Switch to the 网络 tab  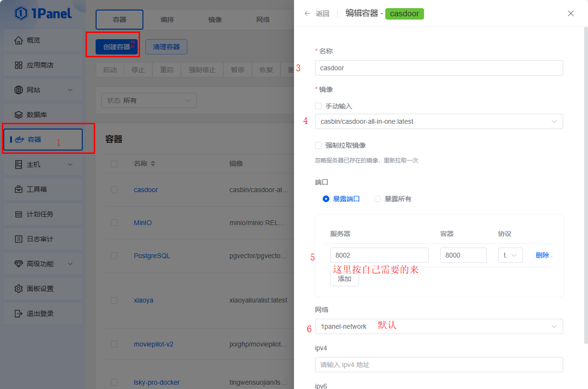point(263,20)
